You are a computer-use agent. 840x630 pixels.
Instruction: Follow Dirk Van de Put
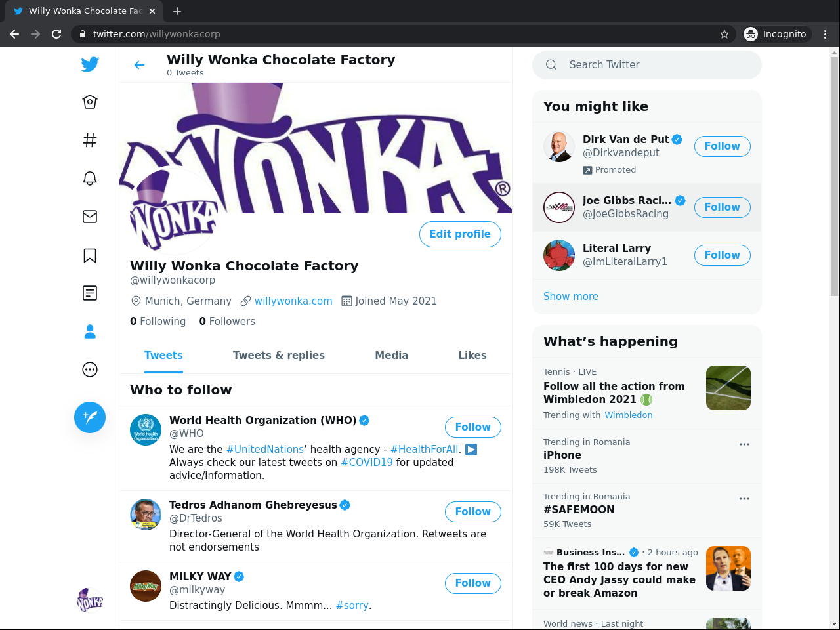pyautogui.click(x=722, y=146)
